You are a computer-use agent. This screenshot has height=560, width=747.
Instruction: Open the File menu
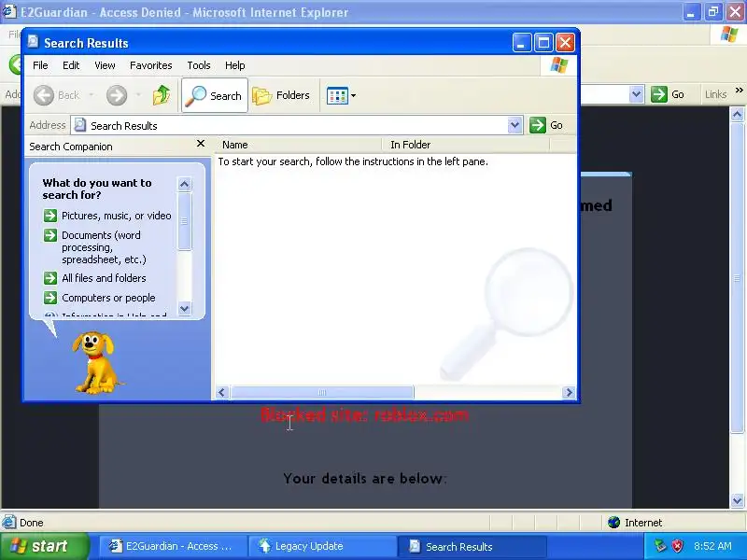40,65
